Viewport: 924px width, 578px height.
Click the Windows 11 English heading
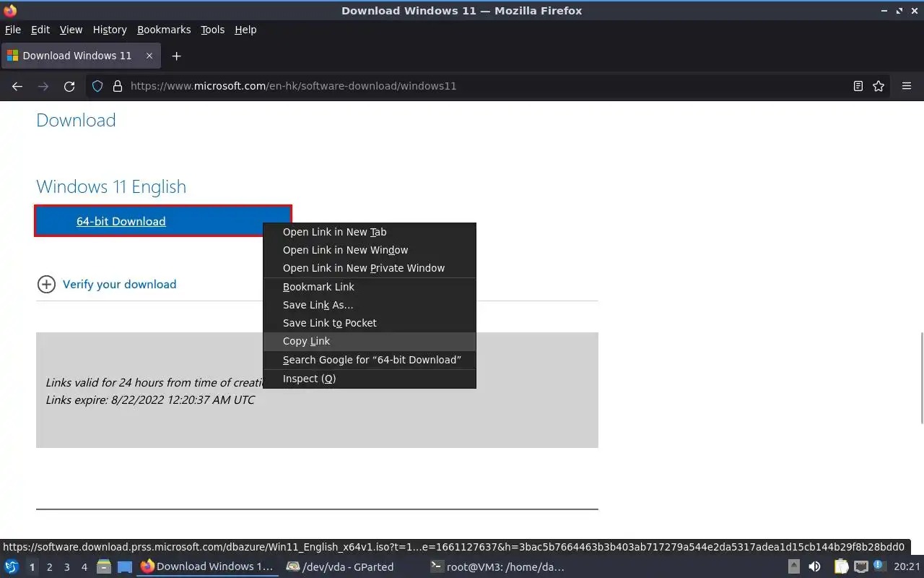click(111, 186)
